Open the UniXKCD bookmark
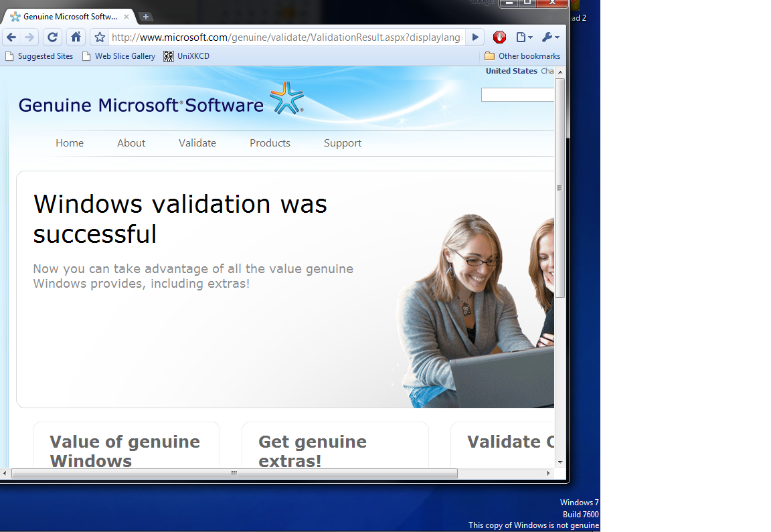The height and width of the screenshot is (532, 771). pos(186,56)
